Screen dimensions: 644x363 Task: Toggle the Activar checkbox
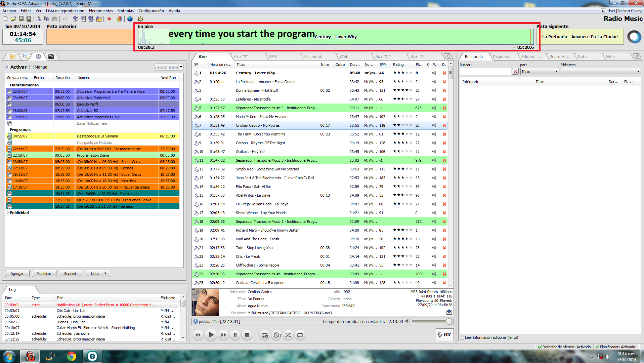[x=7, y=67]
